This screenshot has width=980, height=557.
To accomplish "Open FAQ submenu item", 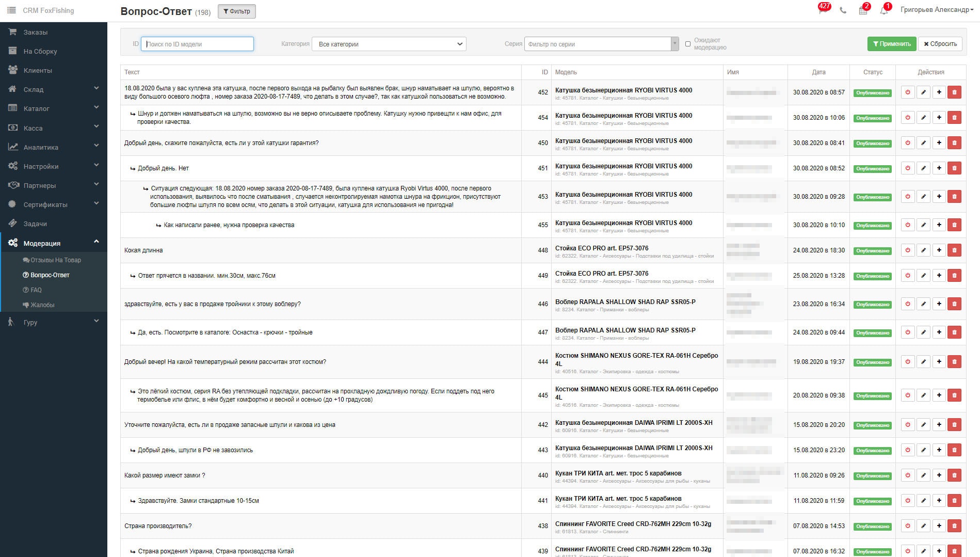I will (x=33, y=290).
